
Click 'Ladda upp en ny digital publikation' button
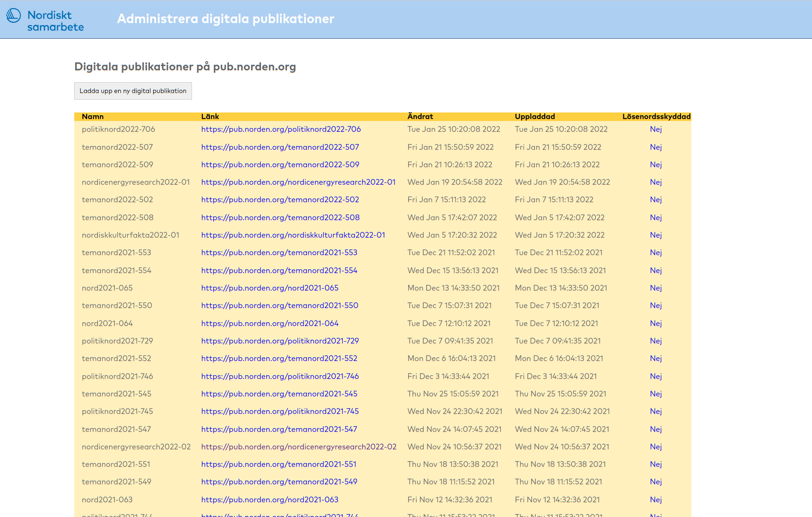pos(133,91)
